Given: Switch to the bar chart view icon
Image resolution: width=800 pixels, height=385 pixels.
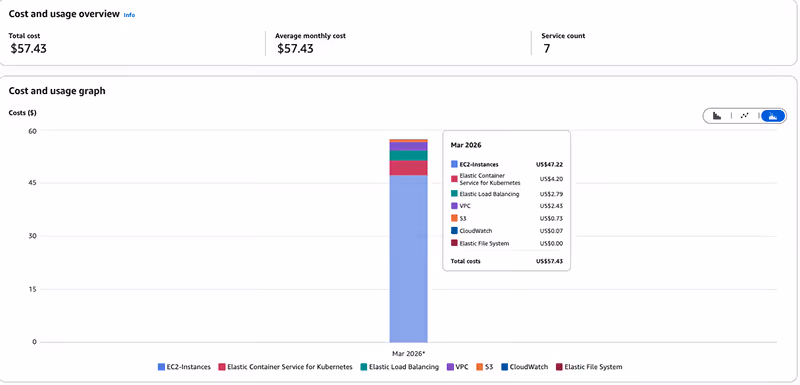Looking at the screenshot, I should coord(717,116).
